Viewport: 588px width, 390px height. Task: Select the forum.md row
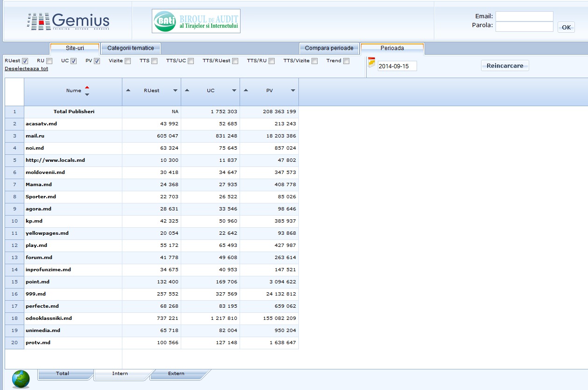[x=152, y=258]
